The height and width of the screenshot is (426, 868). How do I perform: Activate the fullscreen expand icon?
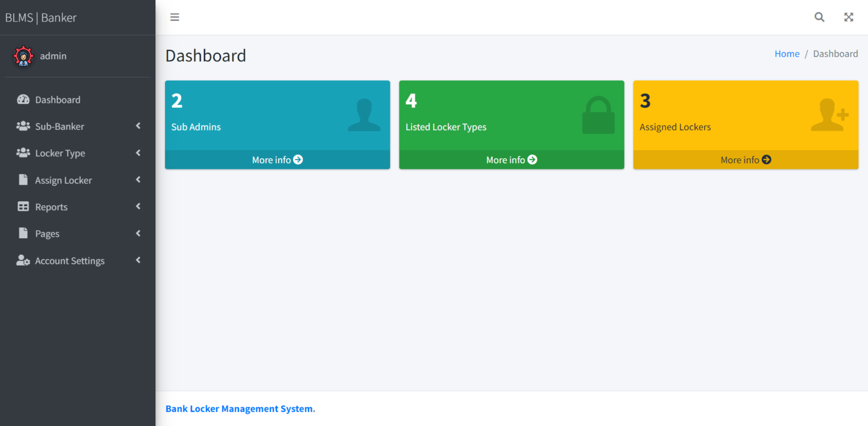[x=848, y=17]
